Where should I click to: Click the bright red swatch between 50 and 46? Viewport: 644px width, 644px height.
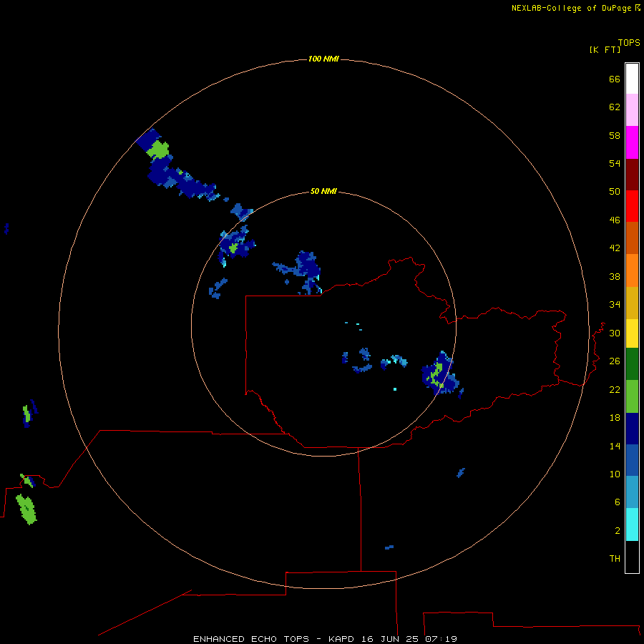tap(632, 206)
